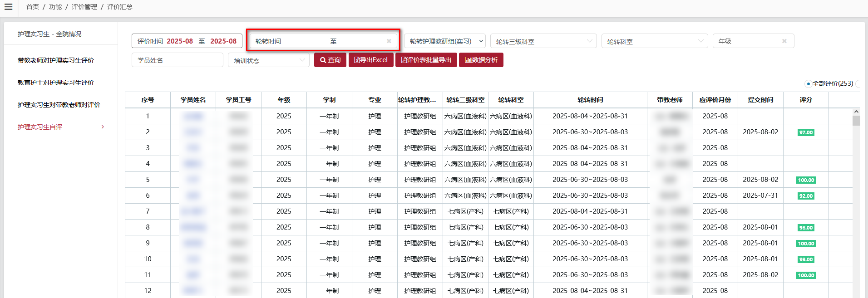Toggle the hamburger sidebar menu icon
The image size is (868, 298).
coord(8,7)
